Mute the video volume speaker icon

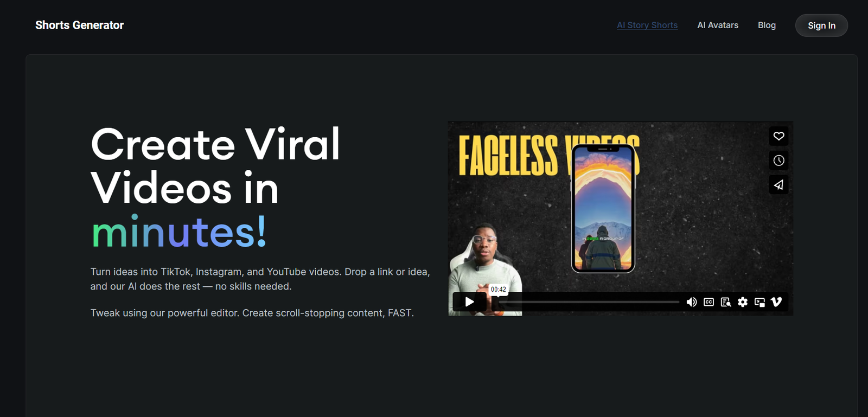[x=691, y=302]
